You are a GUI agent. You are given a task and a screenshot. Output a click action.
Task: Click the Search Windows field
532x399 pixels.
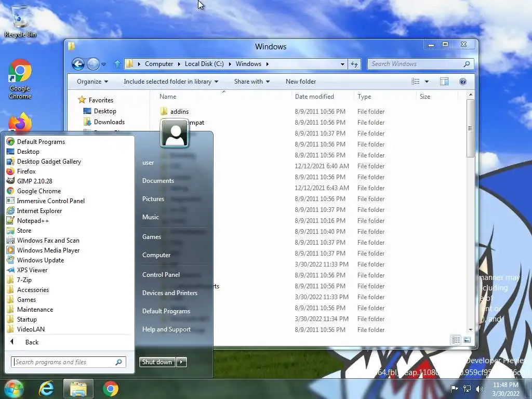(420, 64)
